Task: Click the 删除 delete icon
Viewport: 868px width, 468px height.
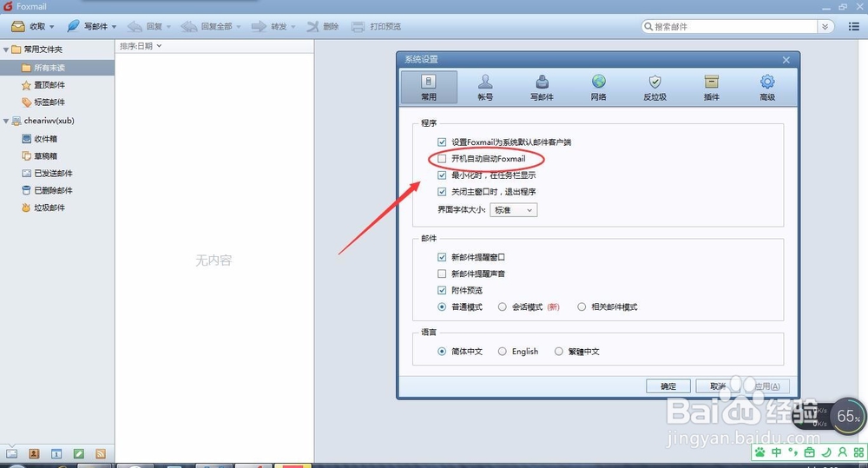Action: (x=312, y=27)
